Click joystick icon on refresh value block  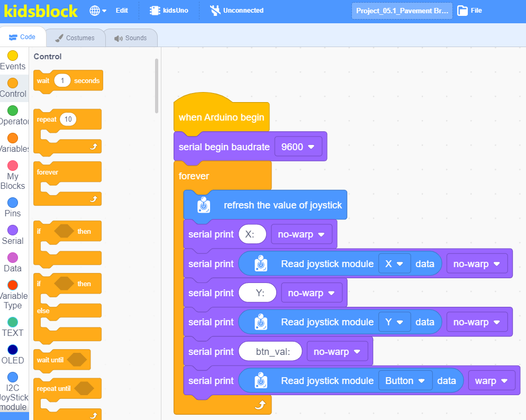[204, 205]
